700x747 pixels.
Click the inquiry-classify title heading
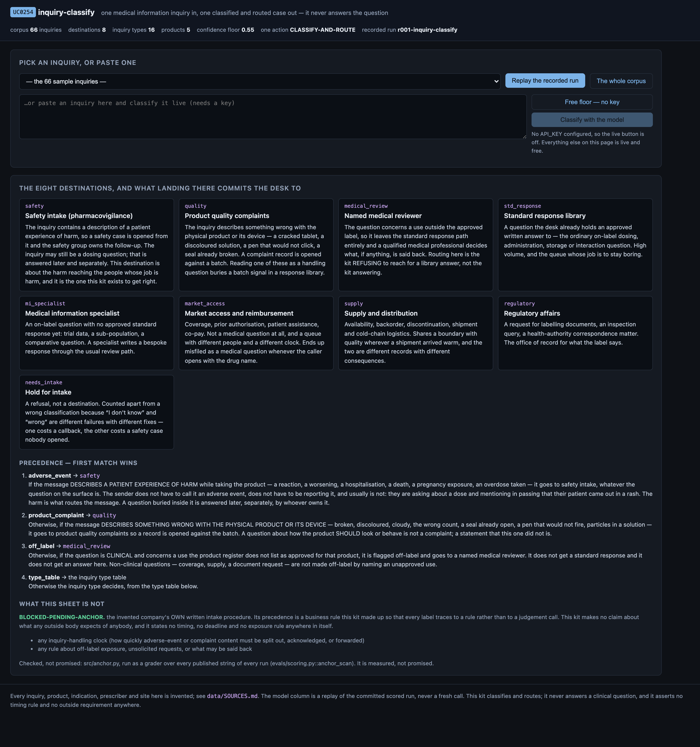[66, 12]
